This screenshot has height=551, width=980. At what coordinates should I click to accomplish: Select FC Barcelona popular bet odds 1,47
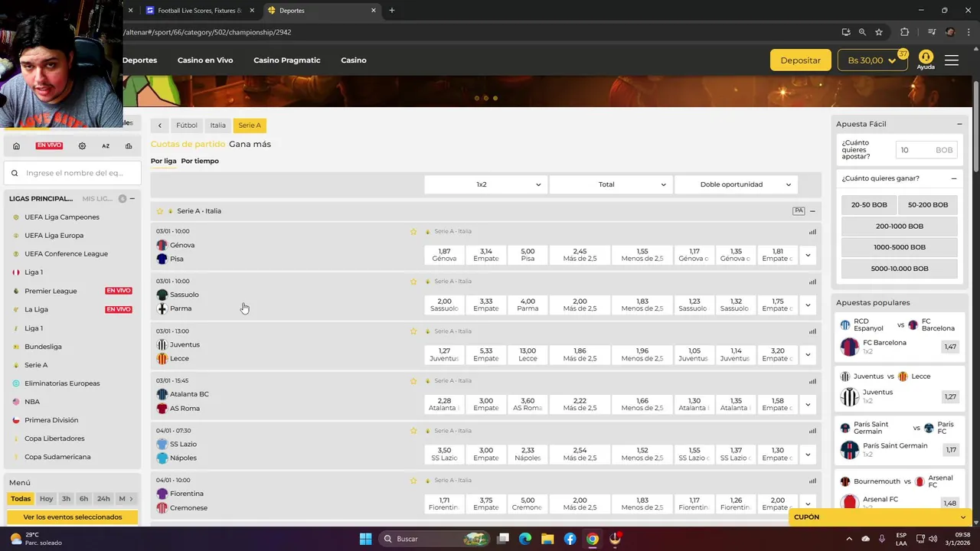point(950,347)
